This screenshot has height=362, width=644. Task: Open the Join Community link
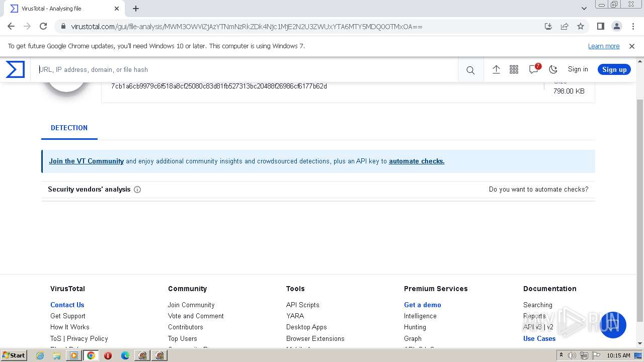click(191, 305)
